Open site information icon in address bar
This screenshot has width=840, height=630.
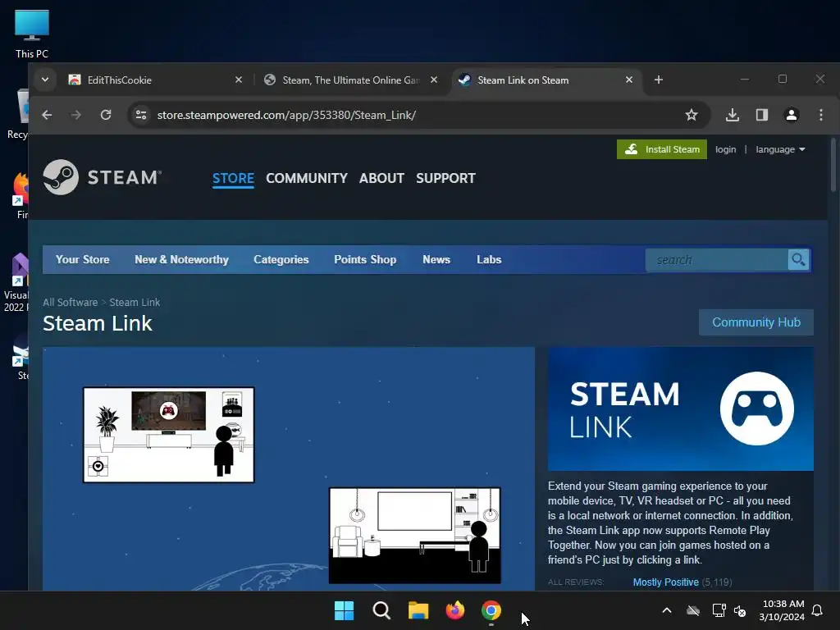coord(141,115)
